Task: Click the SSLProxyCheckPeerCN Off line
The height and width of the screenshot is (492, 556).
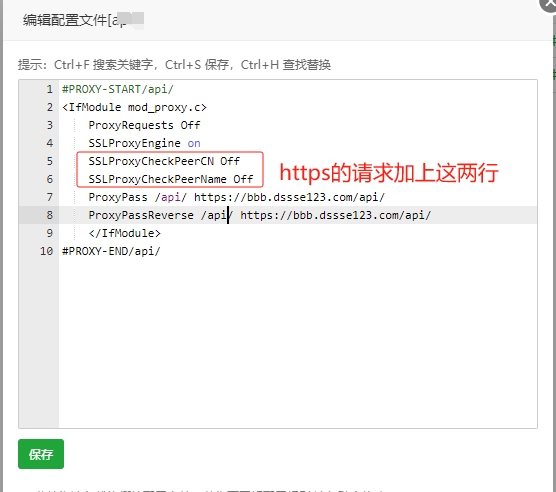Action: 164,161
